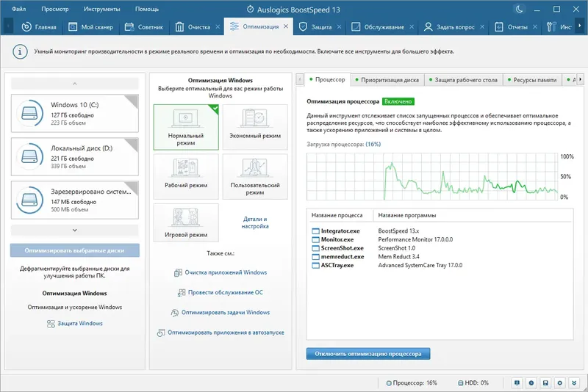The width and height of the screenshot is (588, 392).
Task: Open Детали и настройка link
Action: (255, 222)
